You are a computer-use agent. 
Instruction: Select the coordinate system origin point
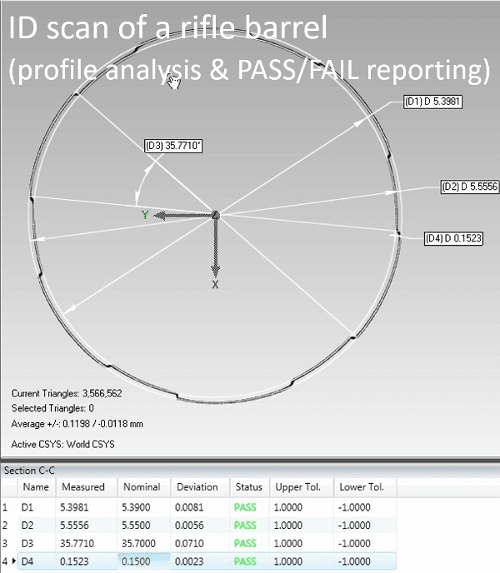pyautogui.click(x=216, y=215)
